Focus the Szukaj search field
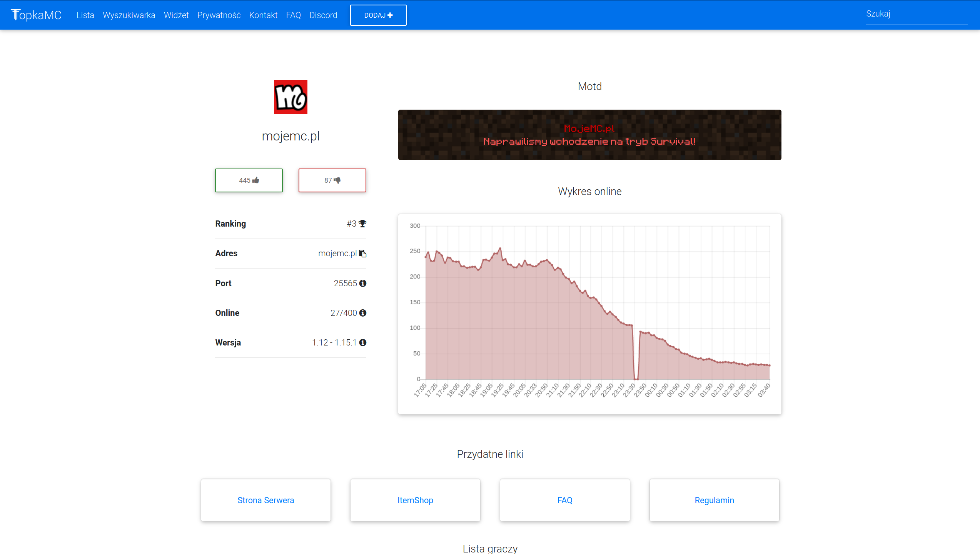The image size is (980, 554). pyautogui.click(x=916, y=14)
